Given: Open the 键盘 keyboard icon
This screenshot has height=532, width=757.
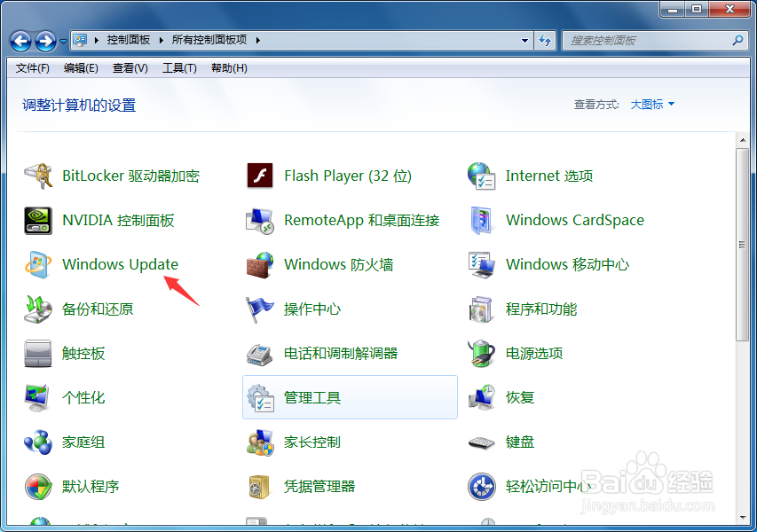Looking at the screenshot, I should coord(481,442).
